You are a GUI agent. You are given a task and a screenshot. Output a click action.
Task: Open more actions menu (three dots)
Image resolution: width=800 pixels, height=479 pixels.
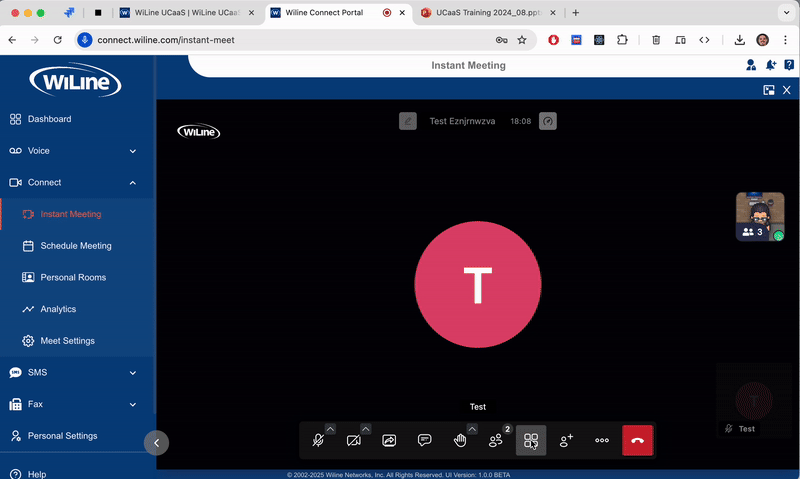pyautogui.click(x=602, y=440)
